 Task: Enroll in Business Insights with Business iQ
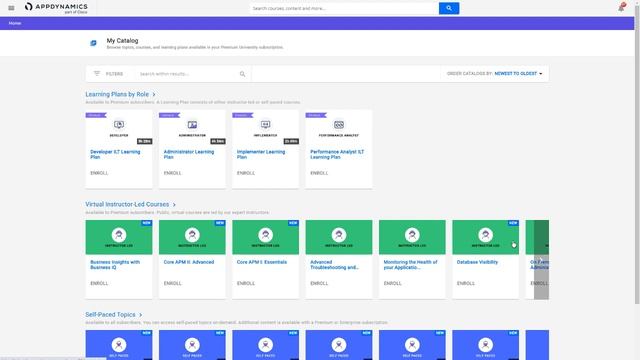99,283
